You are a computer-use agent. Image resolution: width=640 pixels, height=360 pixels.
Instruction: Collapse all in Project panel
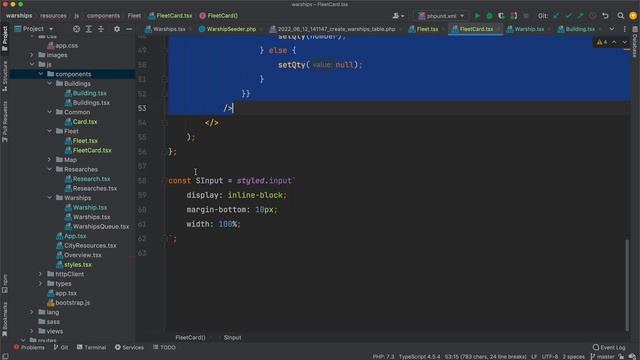(x=101, y=29)
